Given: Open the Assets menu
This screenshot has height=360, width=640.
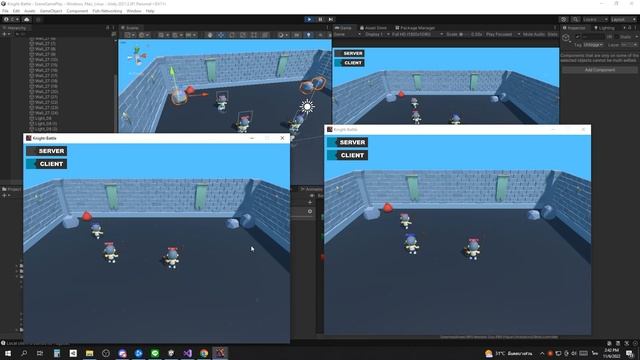Looking at the screenshot, I should tap(30, 11).
